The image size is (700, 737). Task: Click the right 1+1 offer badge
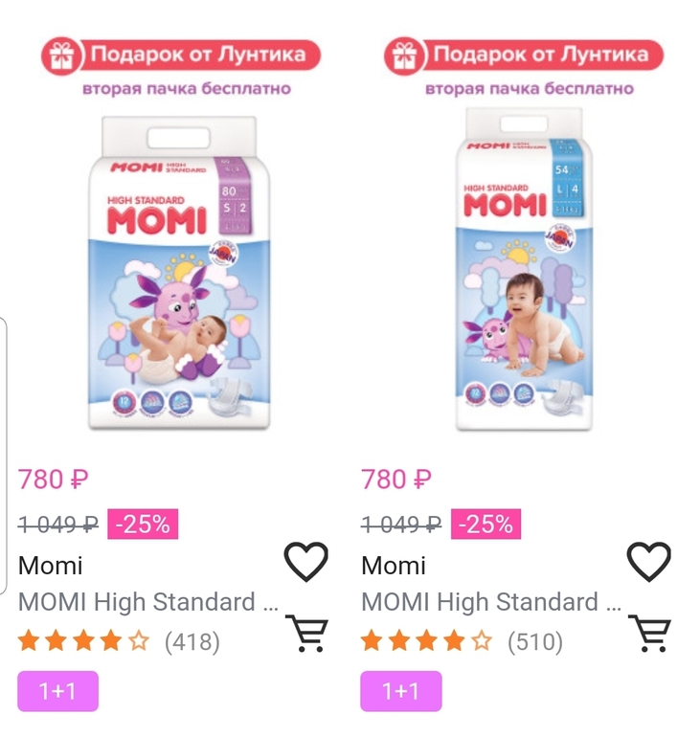point(400,691)
